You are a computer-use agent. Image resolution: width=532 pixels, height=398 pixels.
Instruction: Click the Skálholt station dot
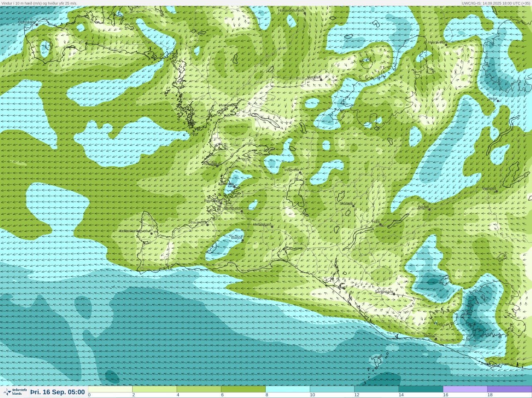353,206
